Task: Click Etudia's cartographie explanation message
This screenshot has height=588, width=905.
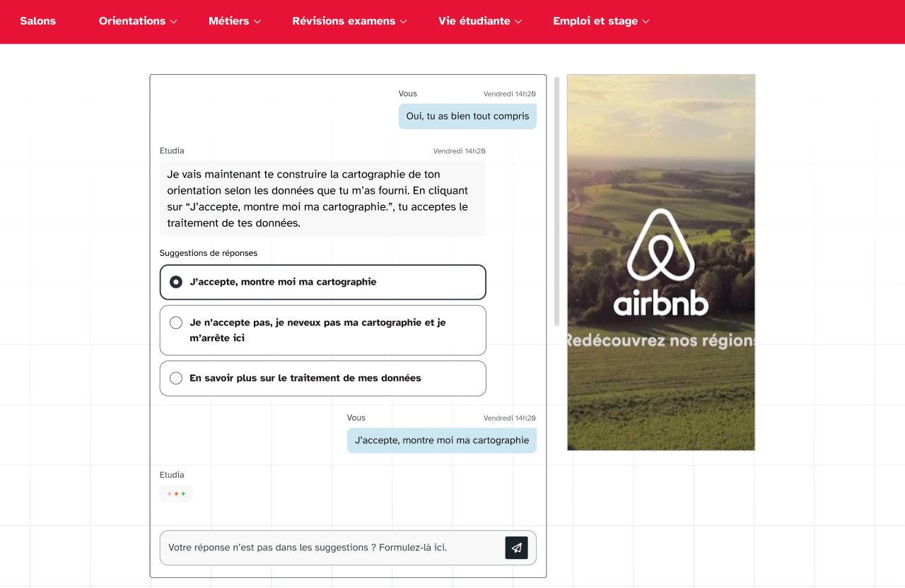Action: click(x=323, y=199)
